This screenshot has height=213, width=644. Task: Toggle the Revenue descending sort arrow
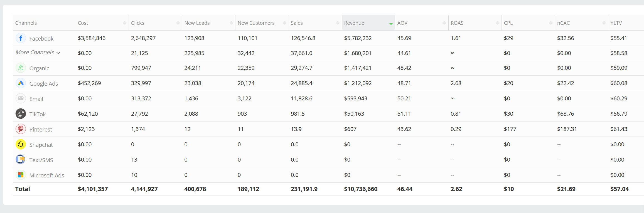pos(391,24)
